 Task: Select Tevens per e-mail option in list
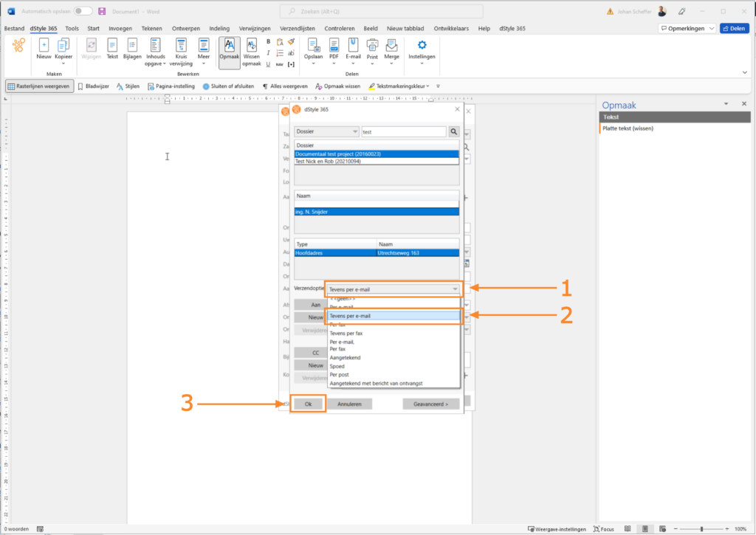point(394,316)
